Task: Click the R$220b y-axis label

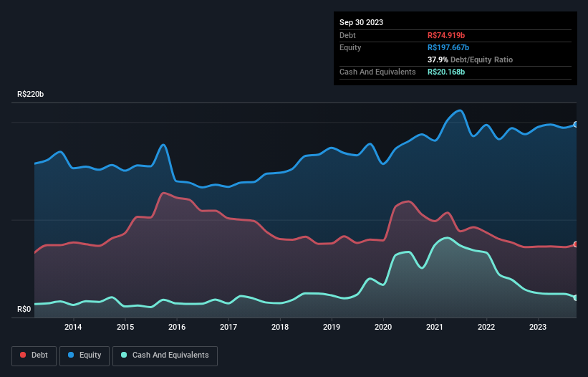Action: click(30, 94)
